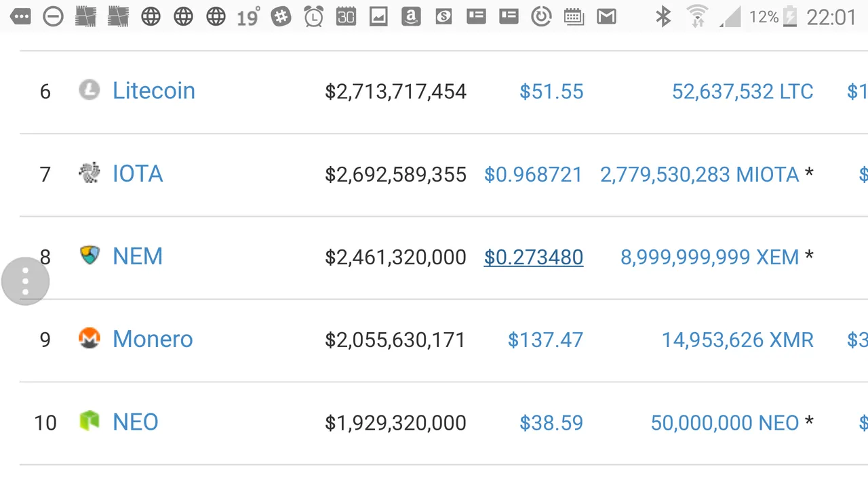Viewport: 868px width, 488px height.
Task: Tap the calendar 30 notification icon
Action: click(x=346, y=16)
